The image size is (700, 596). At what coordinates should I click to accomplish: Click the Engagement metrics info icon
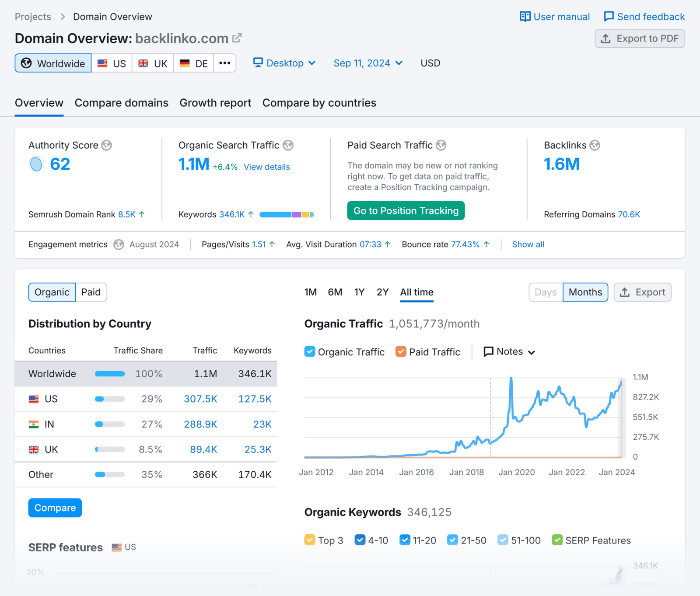click(119, 245)
